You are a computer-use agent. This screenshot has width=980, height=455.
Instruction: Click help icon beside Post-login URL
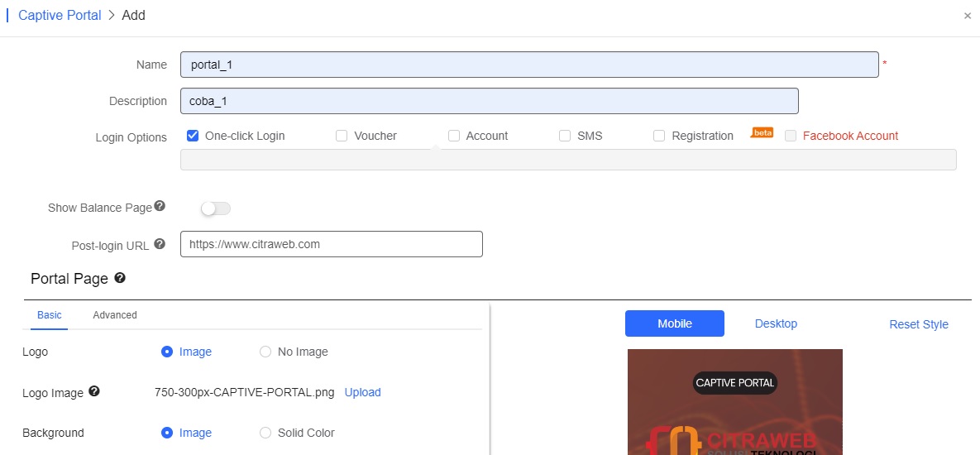[x=160, y=244]
